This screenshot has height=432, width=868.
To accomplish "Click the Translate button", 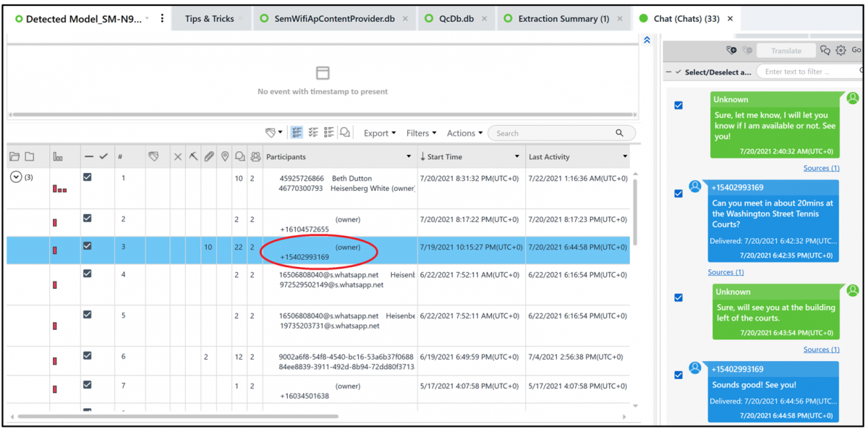I will point(786,50).
